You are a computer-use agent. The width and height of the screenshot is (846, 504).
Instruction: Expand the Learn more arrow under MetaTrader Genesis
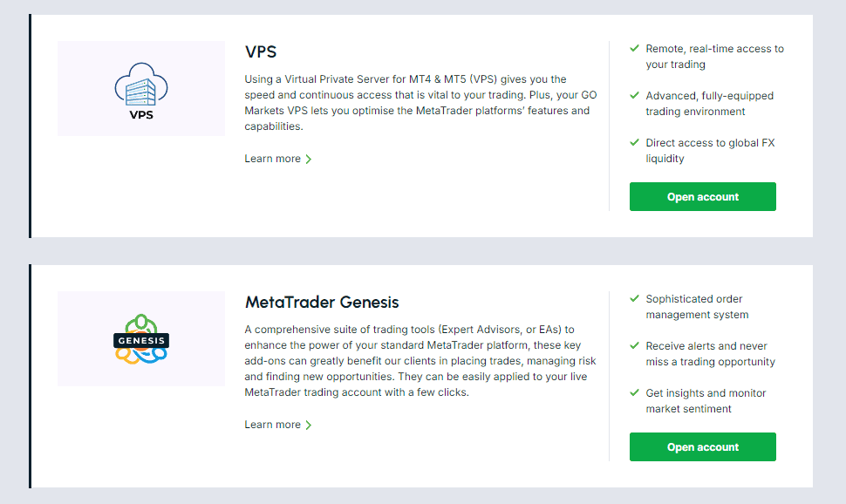pyautogui.click(x=308, y=425)
